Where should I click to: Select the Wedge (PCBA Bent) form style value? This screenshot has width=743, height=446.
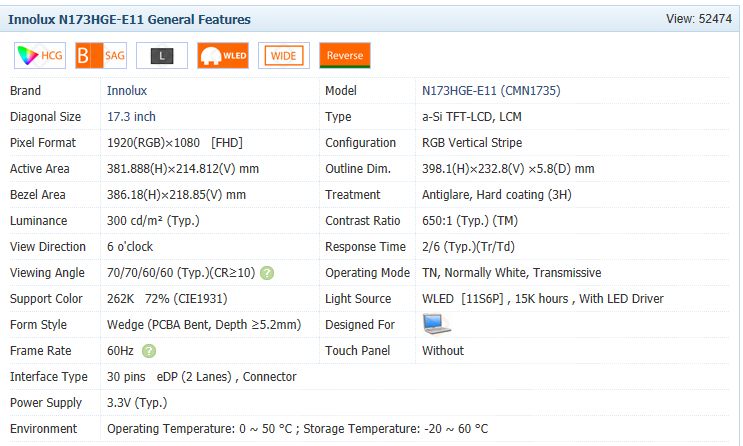204,325
